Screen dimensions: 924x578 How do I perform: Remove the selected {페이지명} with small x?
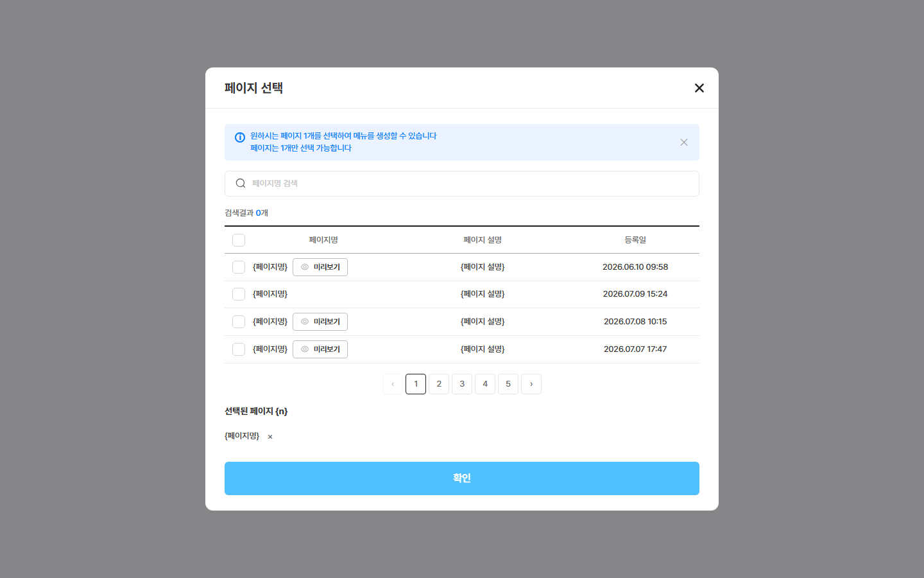click(270, 437)
